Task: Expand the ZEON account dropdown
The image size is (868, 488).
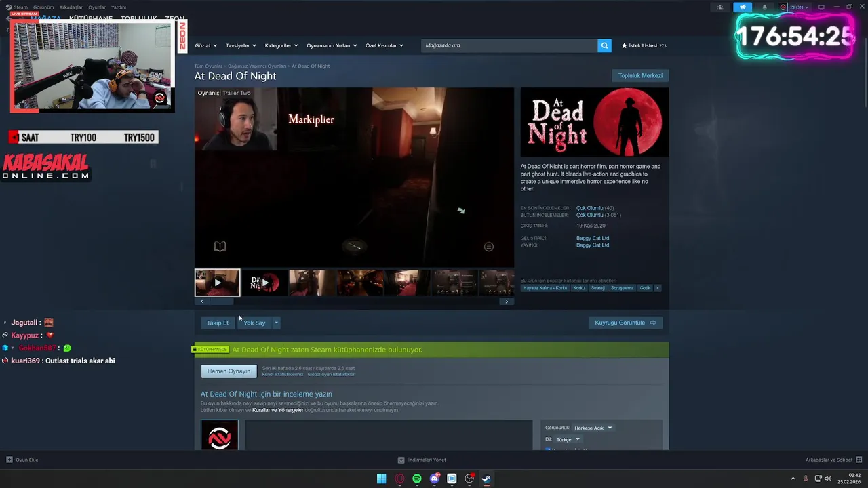Action: point(798,7)
